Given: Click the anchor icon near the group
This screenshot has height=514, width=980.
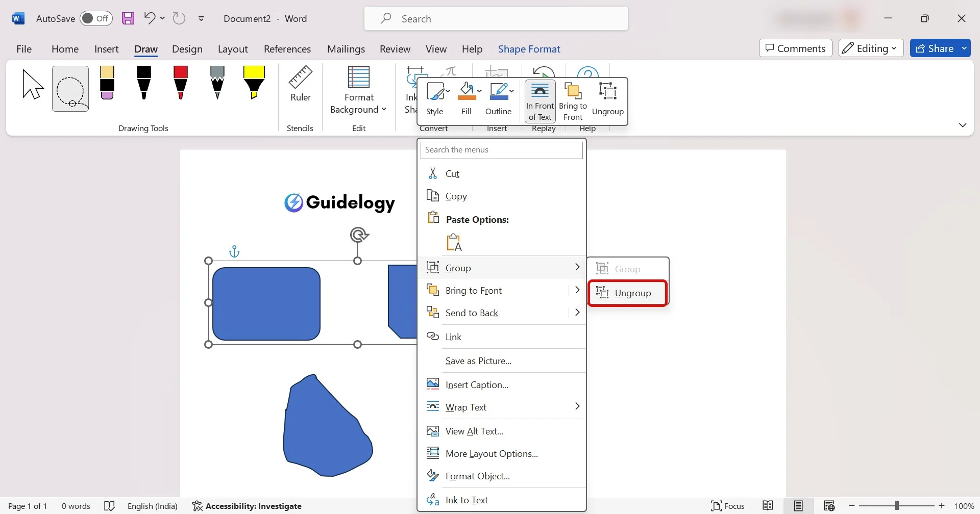Looking at the screenshot, I should pyautogui.click(x=234, y=251).
